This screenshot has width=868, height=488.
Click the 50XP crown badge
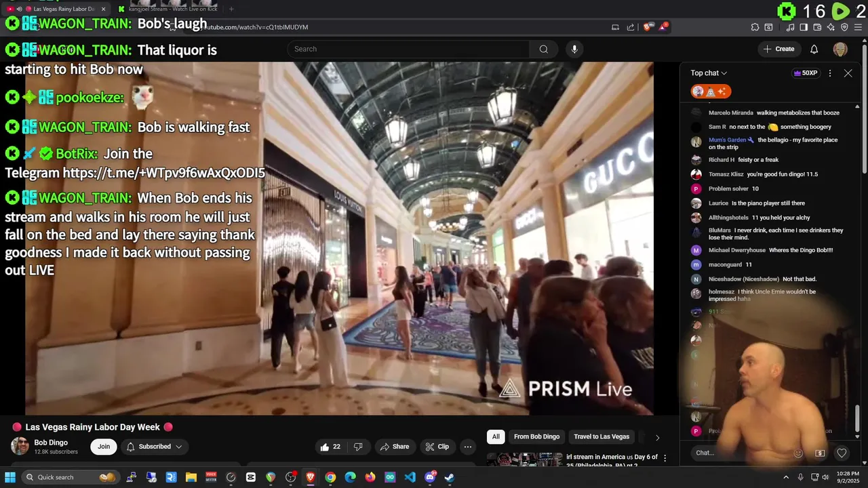[806, 73]
